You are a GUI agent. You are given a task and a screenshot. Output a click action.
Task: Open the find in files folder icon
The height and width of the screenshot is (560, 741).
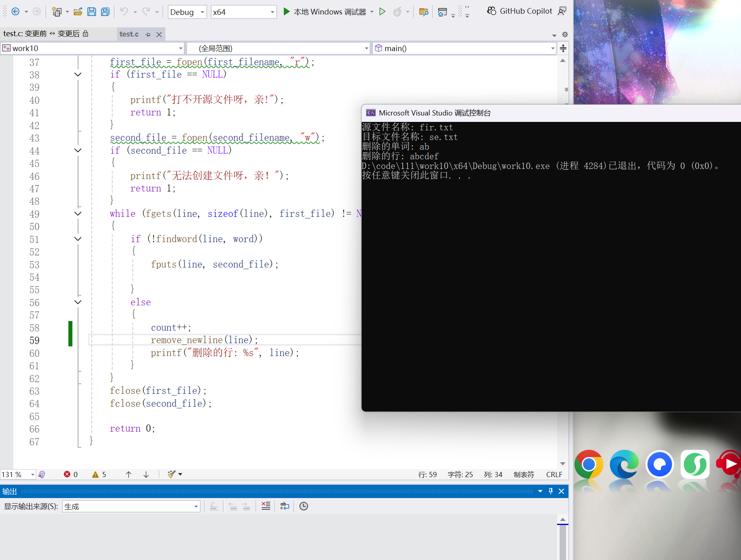click(x=424, y=12)
